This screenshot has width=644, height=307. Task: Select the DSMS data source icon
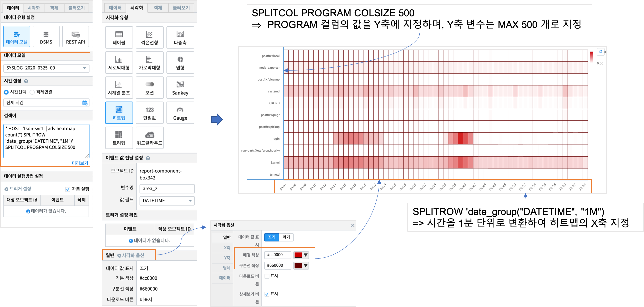[x=46, y=36]
